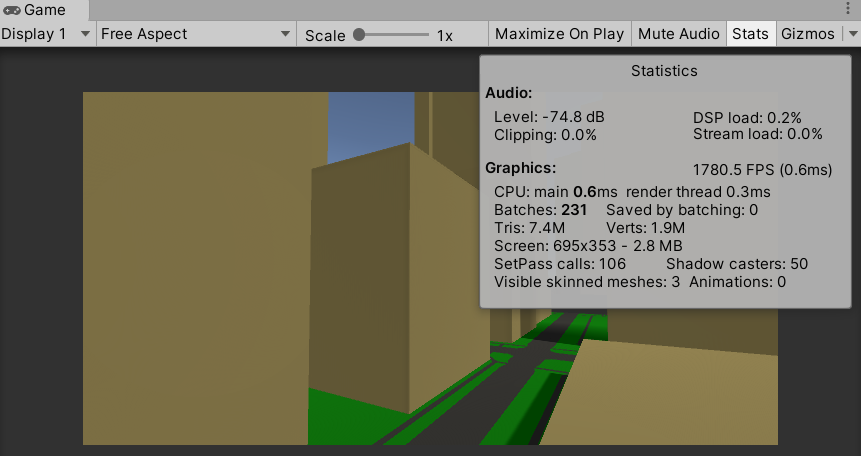
Task: Click the Clipping: 0.0% reading
Action: click(x=545, y=135)
